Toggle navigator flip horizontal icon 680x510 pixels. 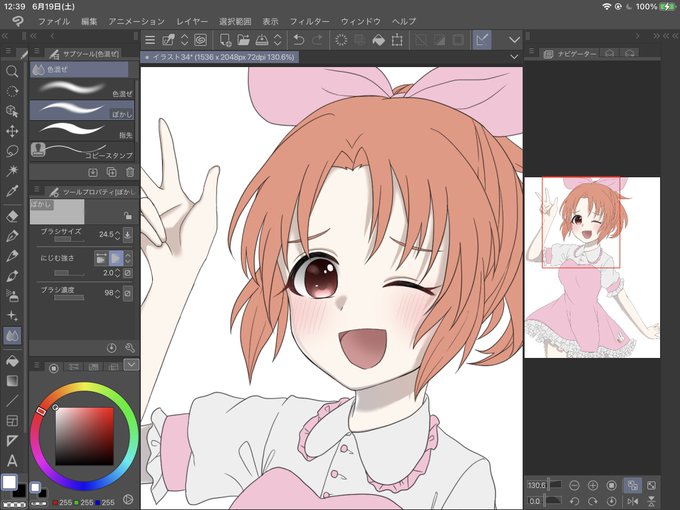[x=633, y=501]
